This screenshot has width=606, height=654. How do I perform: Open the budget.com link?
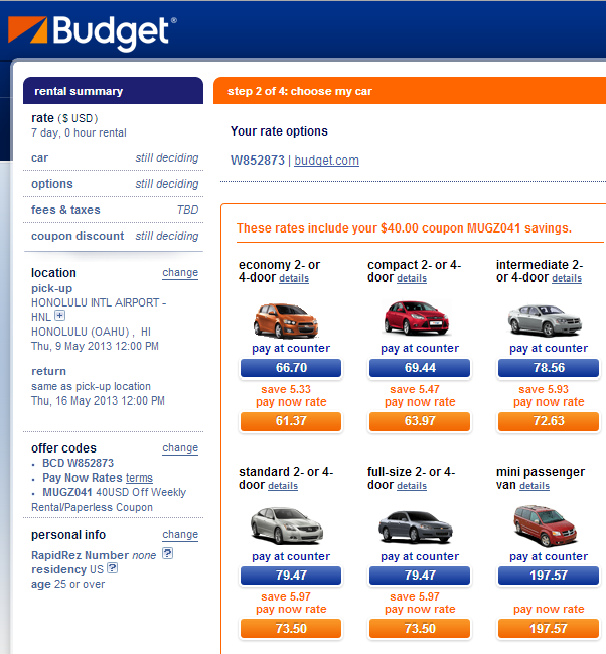327,160
